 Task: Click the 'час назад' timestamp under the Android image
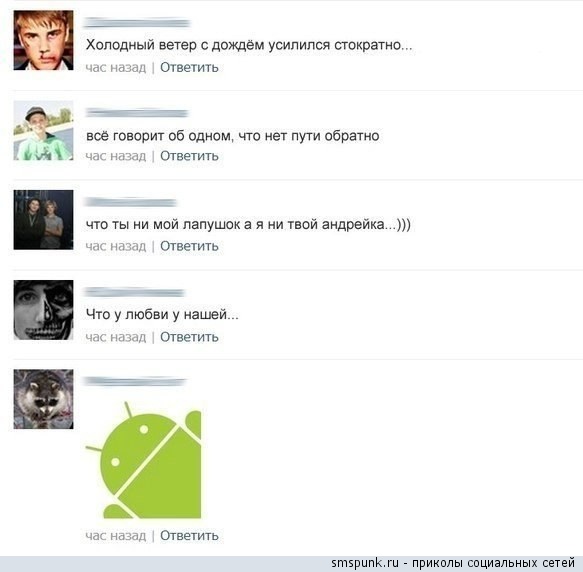coord(116,536)
